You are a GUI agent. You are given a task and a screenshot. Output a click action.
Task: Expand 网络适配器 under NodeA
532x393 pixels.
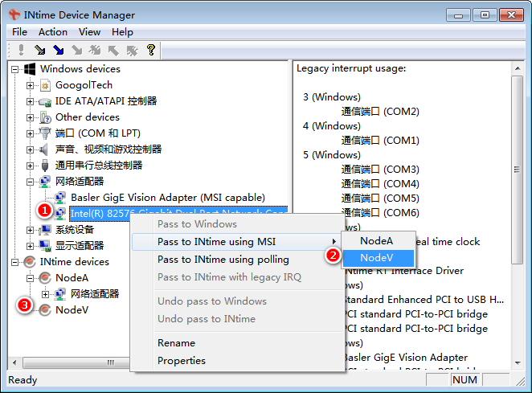pos(45,294)
